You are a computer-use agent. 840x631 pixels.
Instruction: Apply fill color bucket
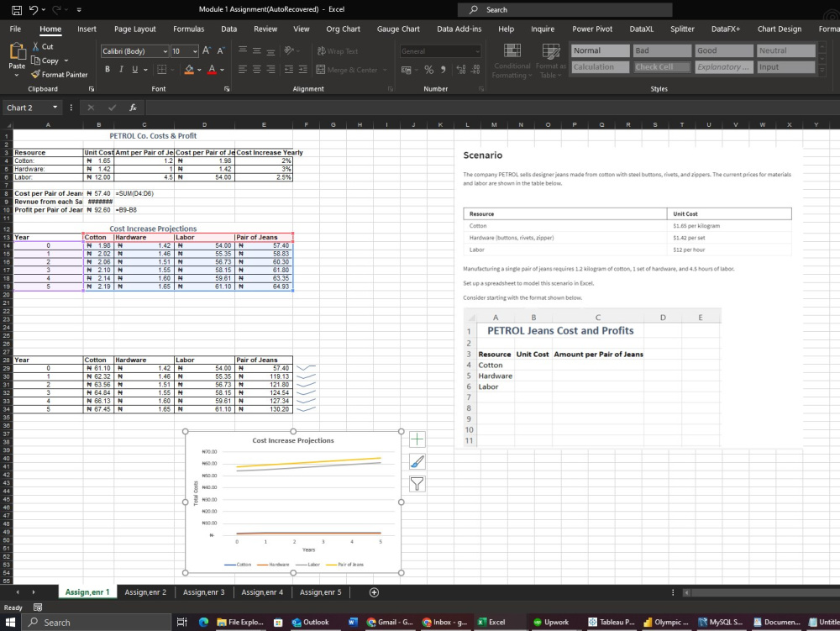coord(188,69)
